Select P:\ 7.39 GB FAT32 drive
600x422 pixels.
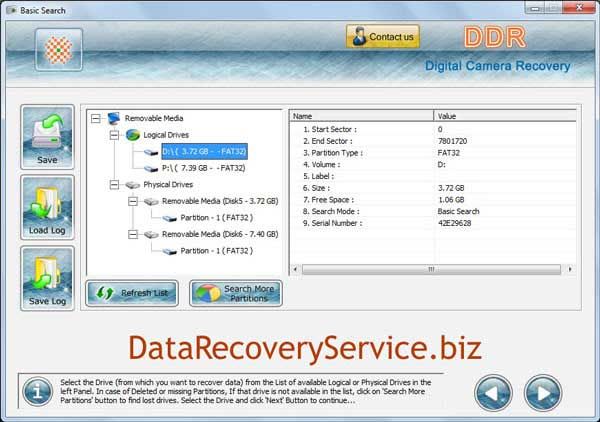(204, 168)
